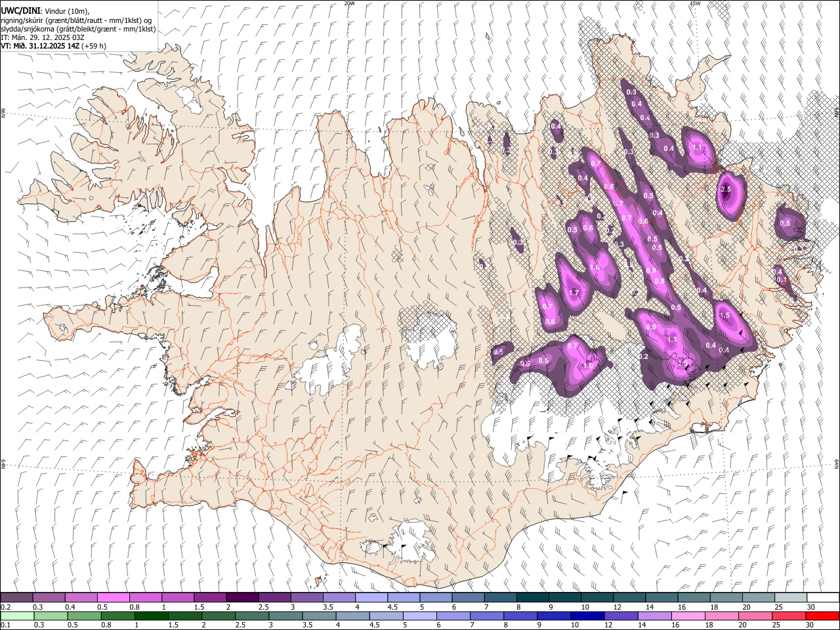This screenshot has width=840, height=630.
Task: Click the 1.3 snowfall value on the map
Action: click(x=672, y=339)
